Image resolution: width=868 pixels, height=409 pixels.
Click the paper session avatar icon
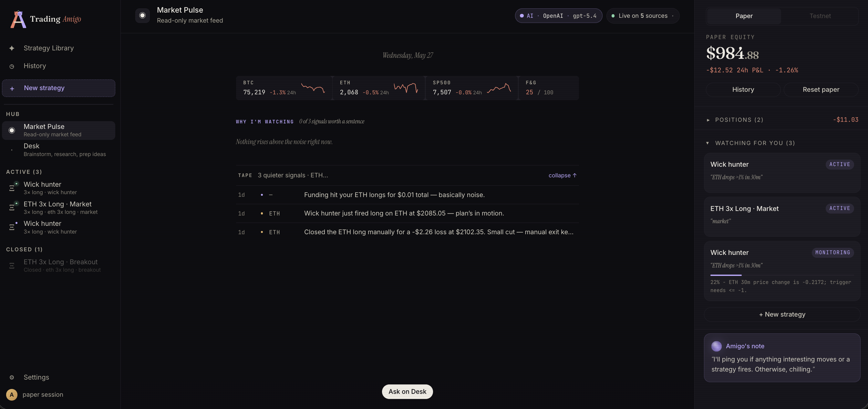12,394
